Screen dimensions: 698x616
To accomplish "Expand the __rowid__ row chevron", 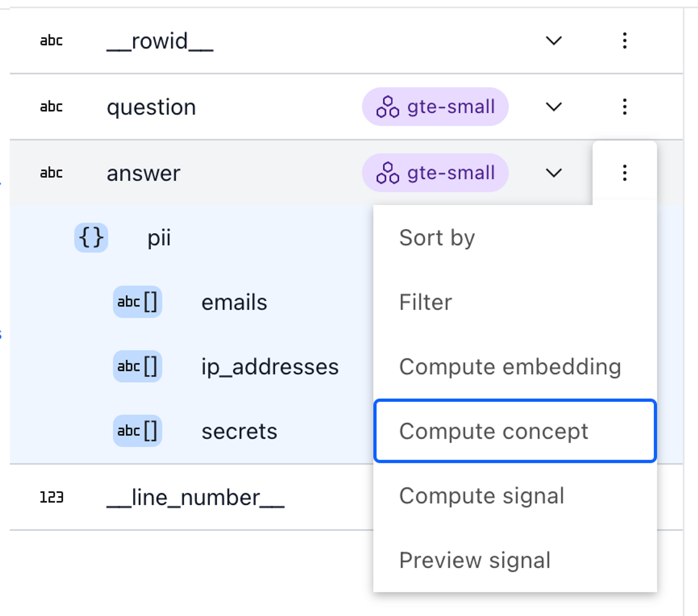I will click(554, 41).
